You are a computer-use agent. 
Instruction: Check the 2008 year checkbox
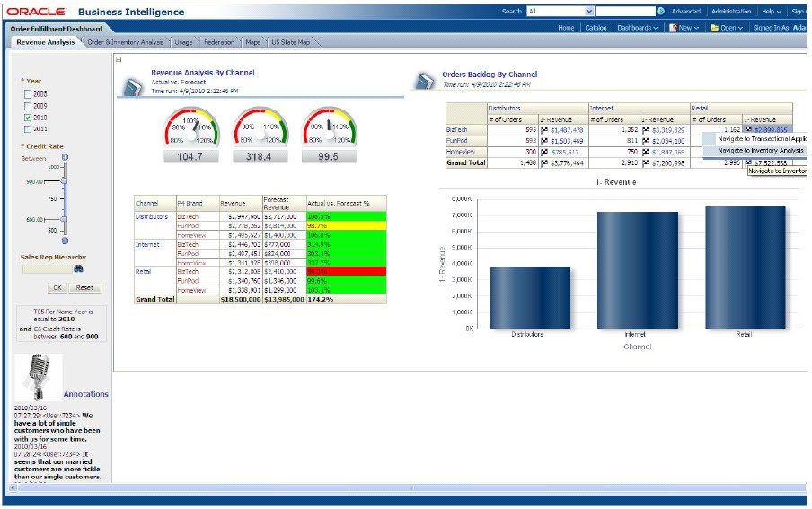point(28,94)
